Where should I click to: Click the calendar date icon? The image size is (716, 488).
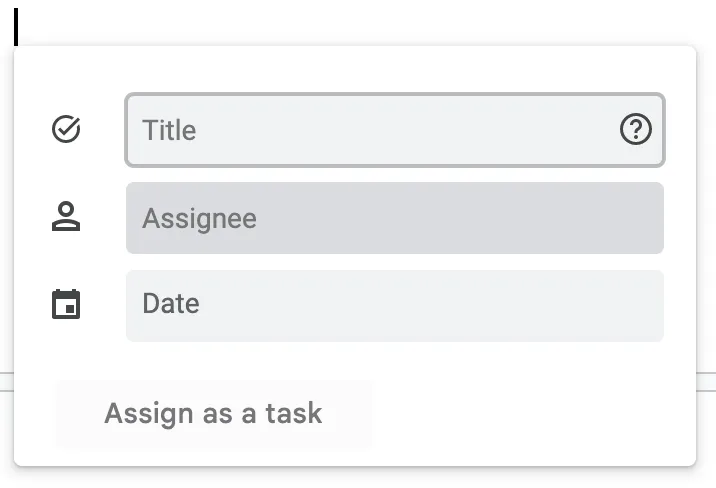click(66, 304)
